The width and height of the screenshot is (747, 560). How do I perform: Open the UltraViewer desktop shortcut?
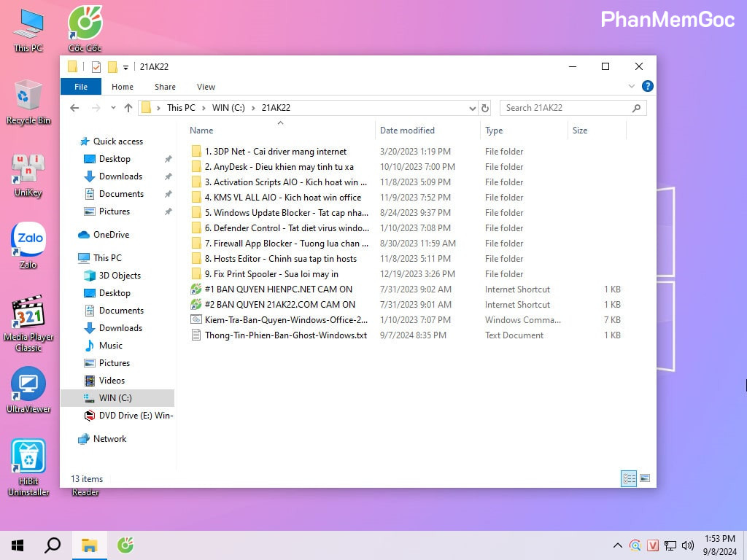pyautogui.click(x=28, y=384)
